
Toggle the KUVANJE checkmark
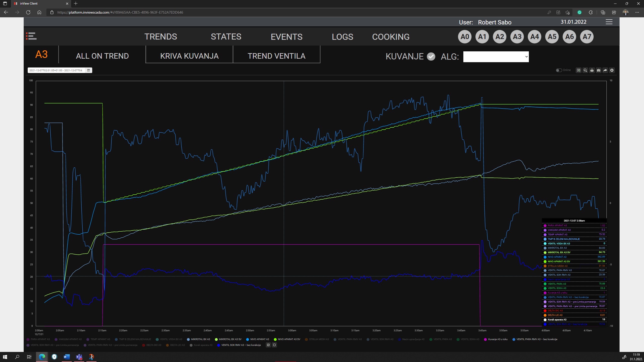[431, 56]
